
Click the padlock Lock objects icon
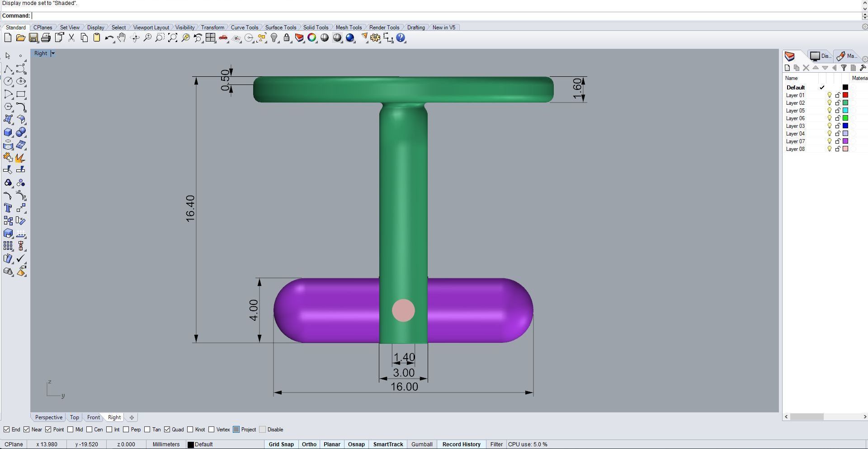[287, 38]
